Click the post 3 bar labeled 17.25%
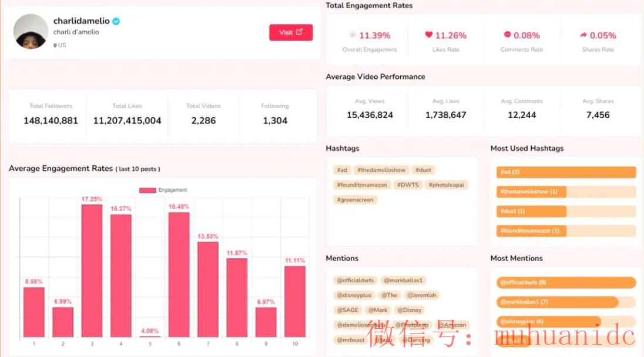This screenshot has height=357, width=644. point(92,271)
